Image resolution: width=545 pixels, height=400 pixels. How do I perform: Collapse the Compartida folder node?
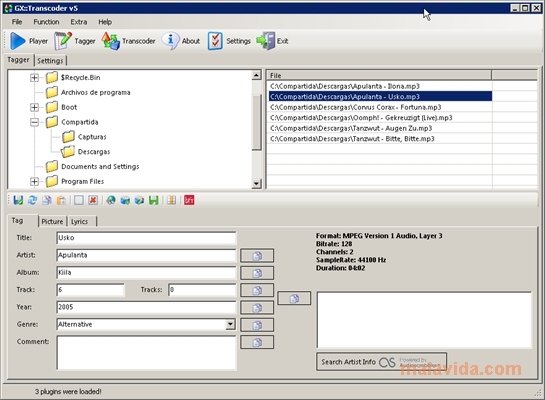pos(34,122)
